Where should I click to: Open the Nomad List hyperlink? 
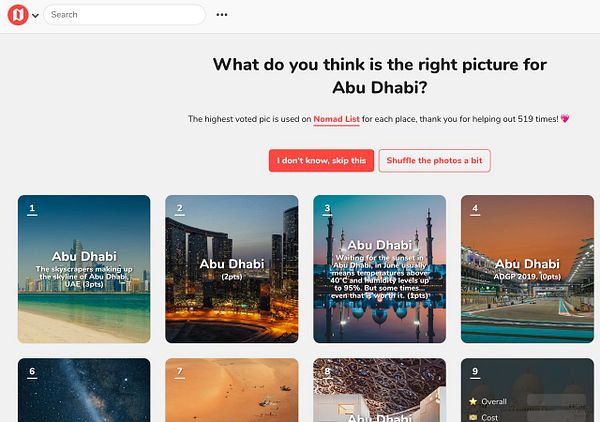[x=336, y=119]
